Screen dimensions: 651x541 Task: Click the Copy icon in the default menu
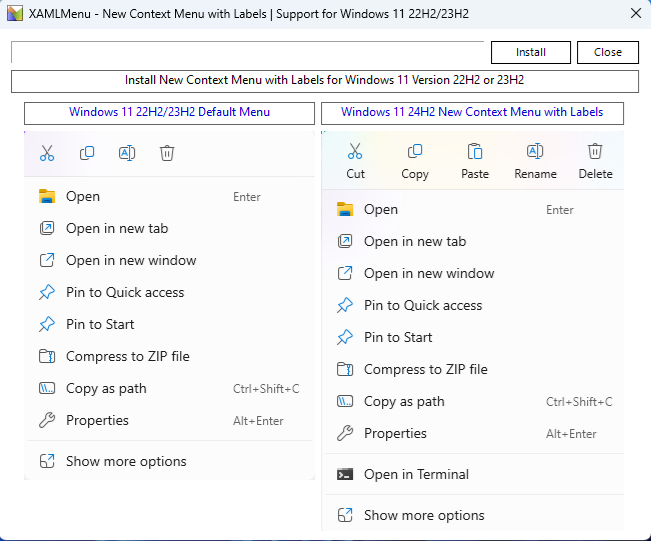tap(87, 153)
